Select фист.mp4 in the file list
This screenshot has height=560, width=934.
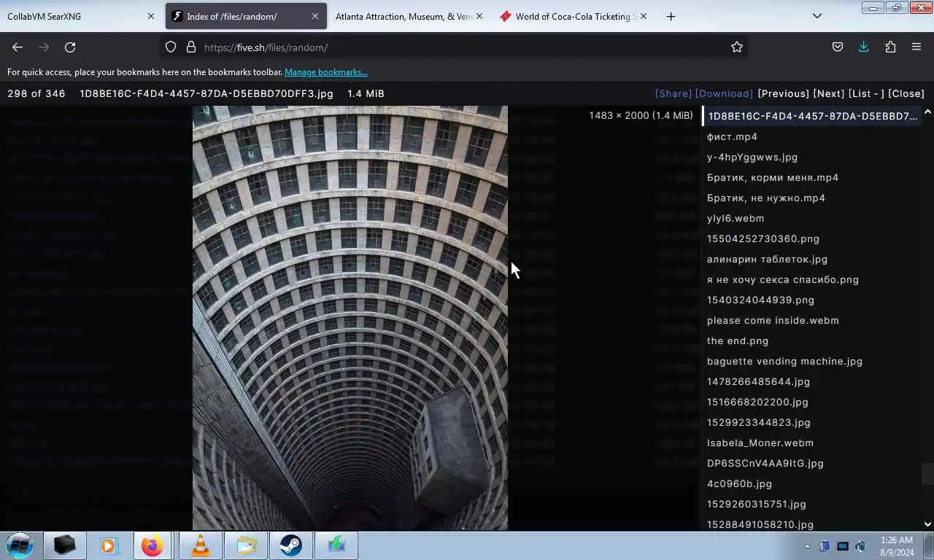732,136
